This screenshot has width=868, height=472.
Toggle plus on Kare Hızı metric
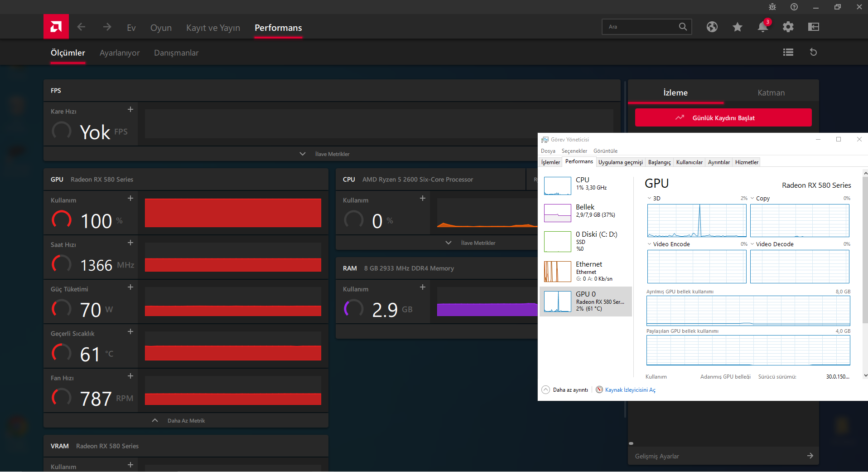pos(130,110)
